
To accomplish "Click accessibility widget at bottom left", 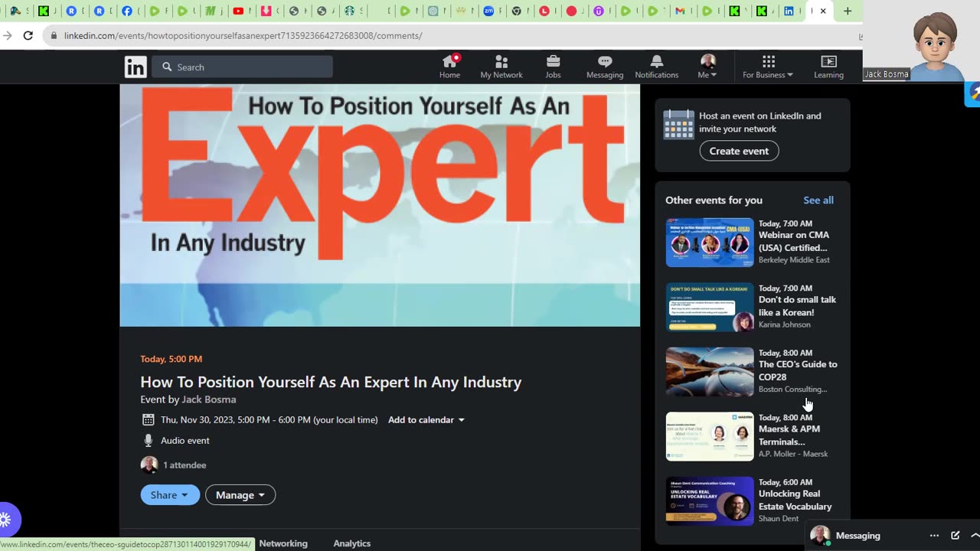I will click(x=6, y=520).
